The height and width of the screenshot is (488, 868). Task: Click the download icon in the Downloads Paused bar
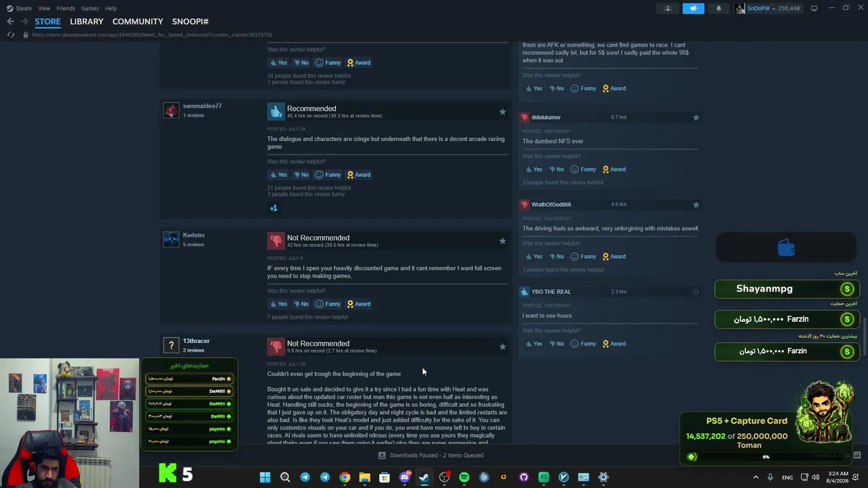tap(382, 455)
